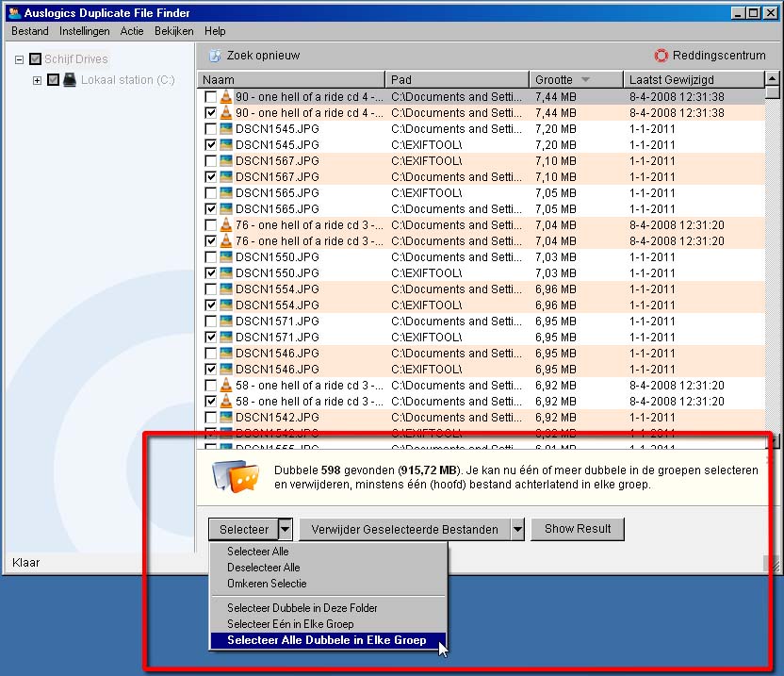Toggle the Schijf Drives checkbox
Image resolution: width=784 pixels, height=676 pixels.
(x=35, y=59)
